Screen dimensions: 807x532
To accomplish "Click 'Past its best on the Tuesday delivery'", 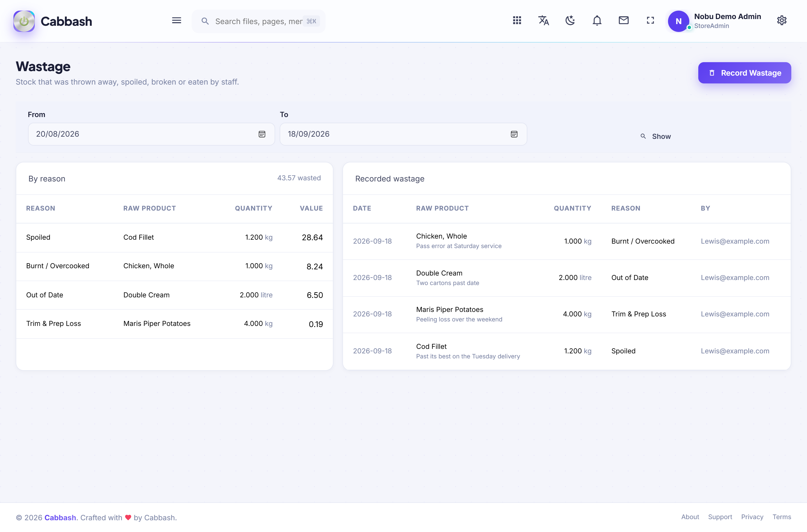I will (x=468, y=356).
